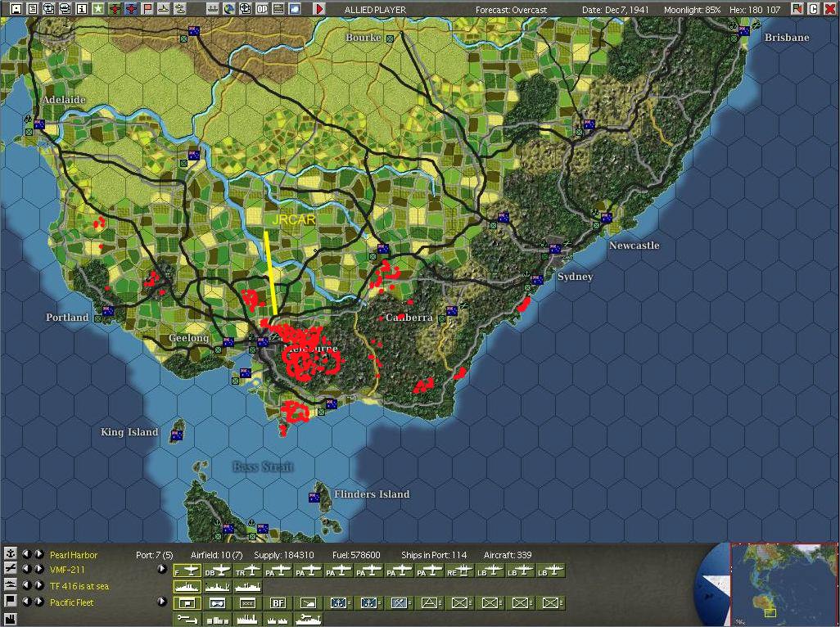Open the document list report icon in the top toolbar

tap(33, 8)
